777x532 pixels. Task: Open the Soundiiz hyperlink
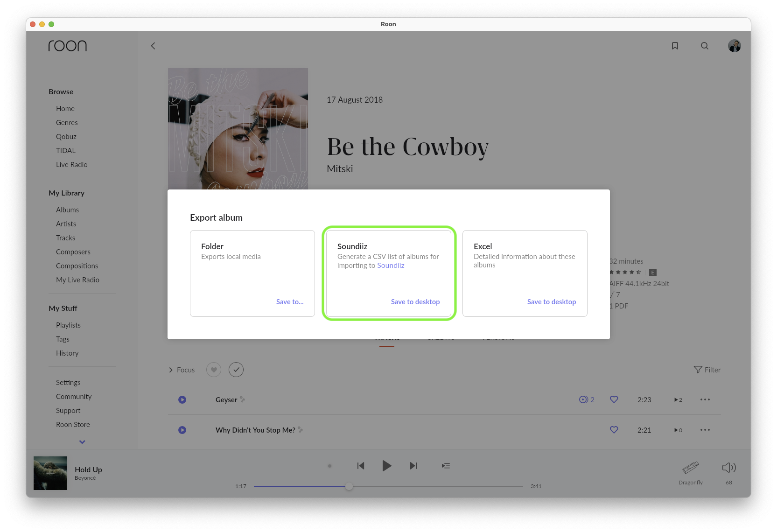click(x=391, y=266)
